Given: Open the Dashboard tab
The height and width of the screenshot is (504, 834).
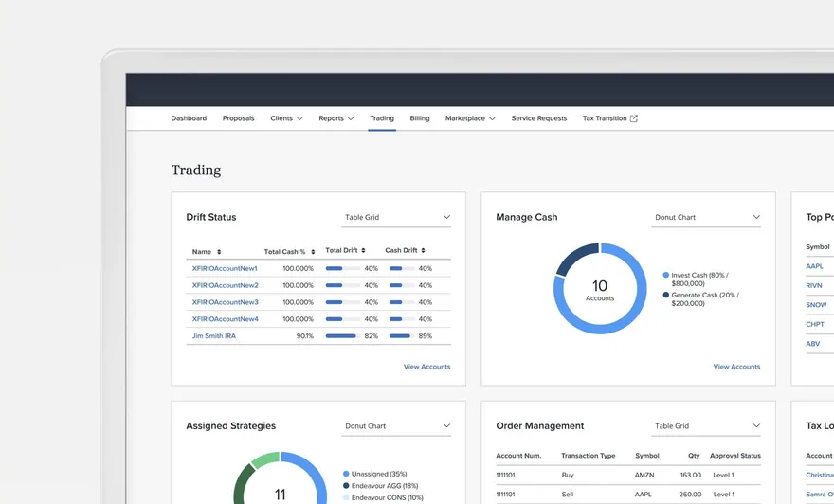Looking at the screenshot, I should coord(189,118).
